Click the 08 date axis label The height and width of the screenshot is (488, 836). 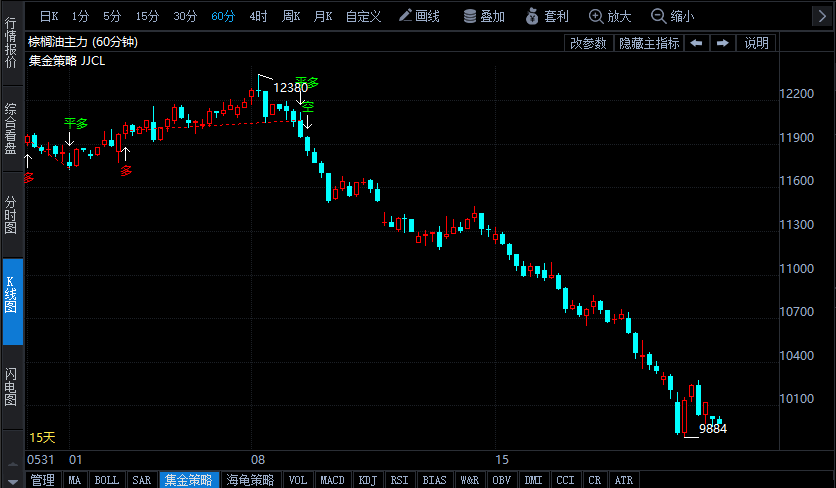[x=258, y=460]
